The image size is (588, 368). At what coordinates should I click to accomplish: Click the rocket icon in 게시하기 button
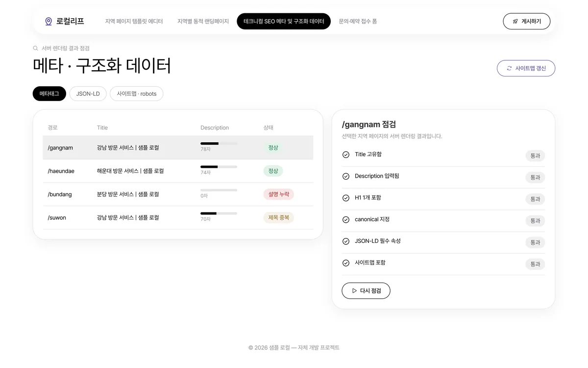point(515,22)
